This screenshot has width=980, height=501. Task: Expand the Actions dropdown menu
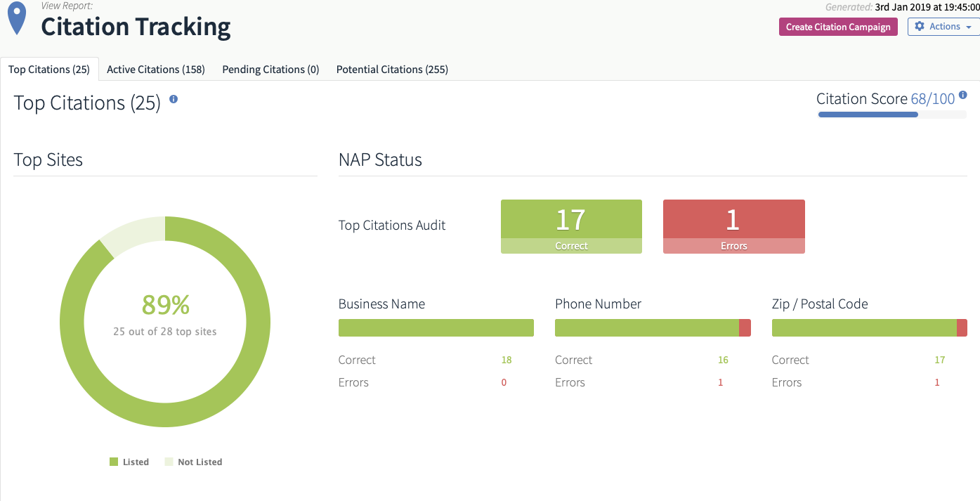pos(943,27)
